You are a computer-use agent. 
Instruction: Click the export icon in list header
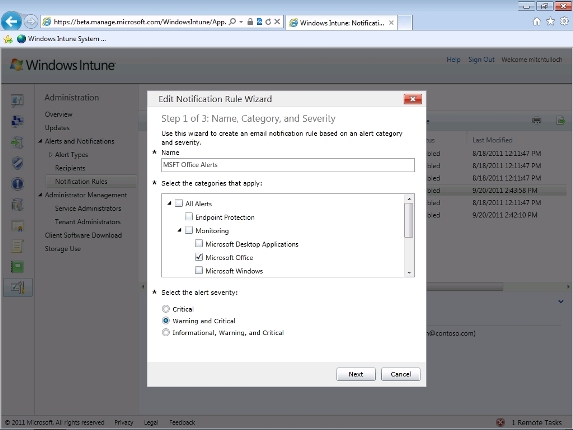click(560, 121)
